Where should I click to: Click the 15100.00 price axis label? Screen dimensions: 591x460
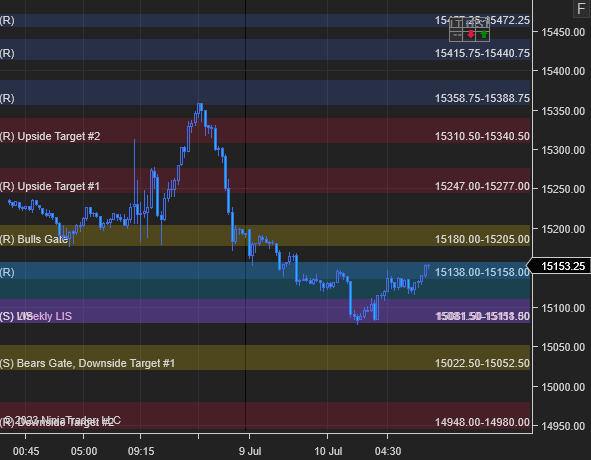(x=563, y=308)
